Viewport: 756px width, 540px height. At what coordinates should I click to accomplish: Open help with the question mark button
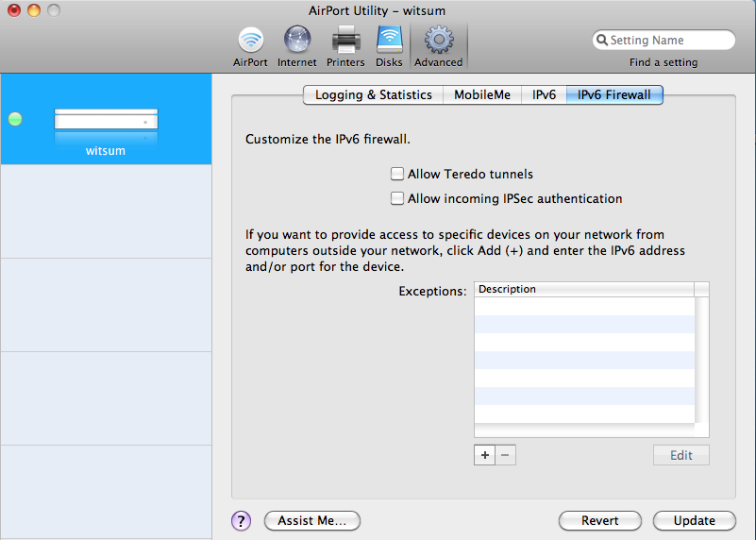pyautogui.click(x=241, y=521)
